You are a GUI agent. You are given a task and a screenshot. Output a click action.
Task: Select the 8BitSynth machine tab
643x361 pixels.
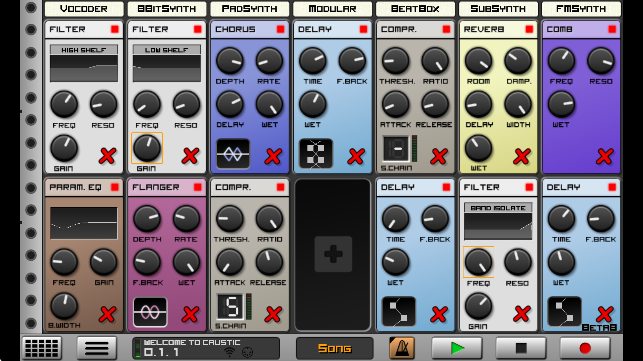166,9
